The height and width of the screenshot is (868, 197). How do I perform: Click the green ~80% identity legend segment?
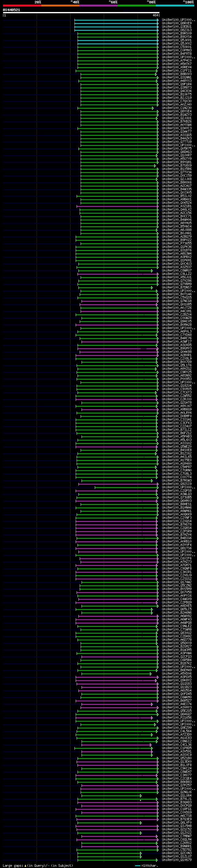click(137, 6)
